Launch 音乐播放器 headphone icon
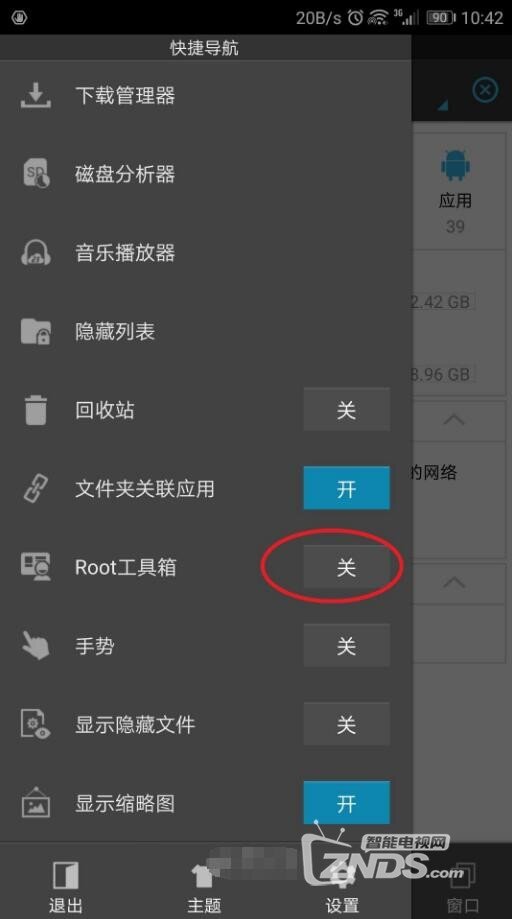The image size is (512, 919). tap(36, 252)
